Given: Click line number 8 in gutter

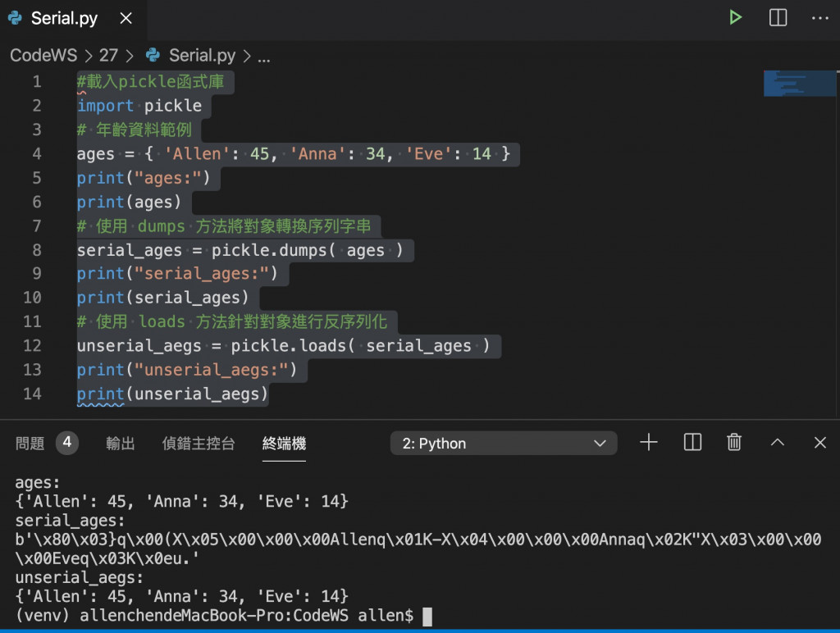Looking at the screenshot, I should (36, 250).
